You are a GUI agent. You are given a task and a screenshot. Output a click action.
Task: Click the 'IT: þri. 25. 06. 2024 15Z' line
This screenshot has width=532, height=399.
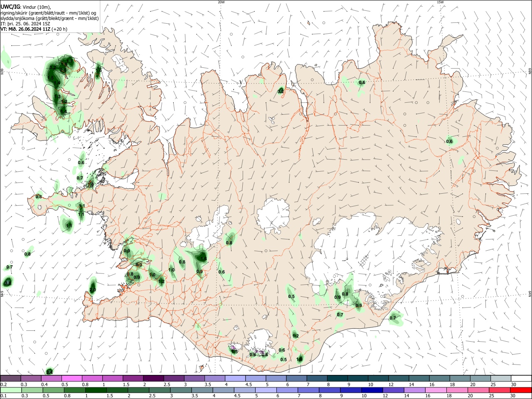25,24
